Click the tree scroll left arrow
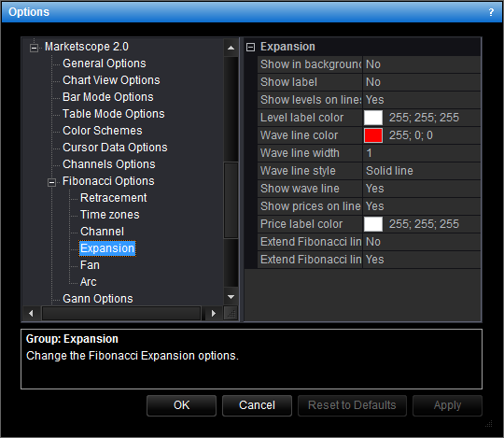The height and width of the screenshot is (438, 504). click(x=31, y=313)
